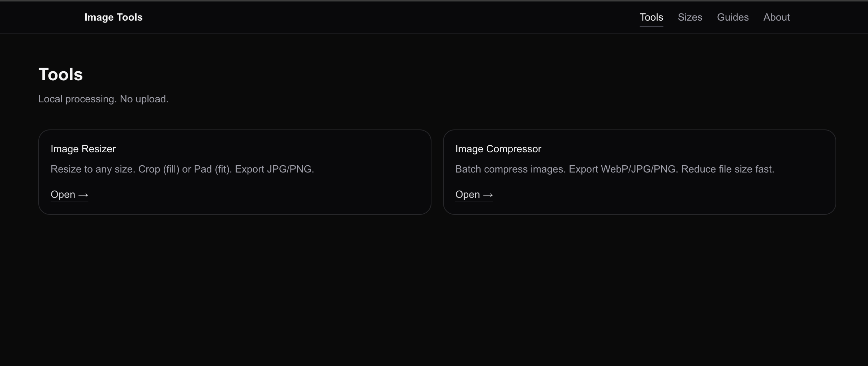Open the About page
The image size is (868, 366).
776,17
